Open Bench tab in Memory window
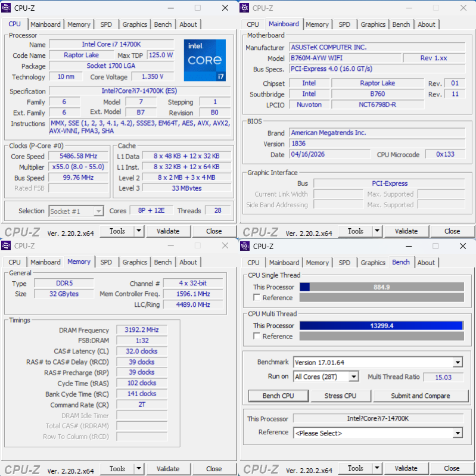Image resolution: width=476 pixels, height=476 pixels. [x=163, y=262]
